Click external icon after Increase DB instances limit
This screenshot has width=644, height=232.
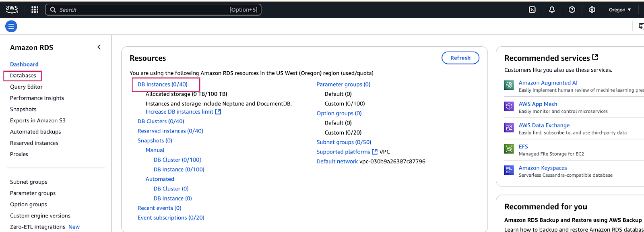click(218, 112)
